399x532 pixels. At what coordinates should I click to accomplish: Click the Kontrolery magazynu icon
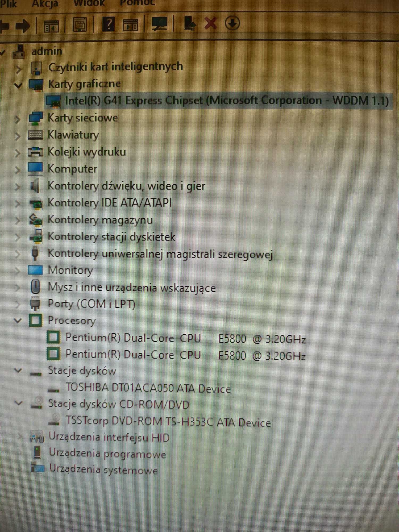[x=35, y=220]
